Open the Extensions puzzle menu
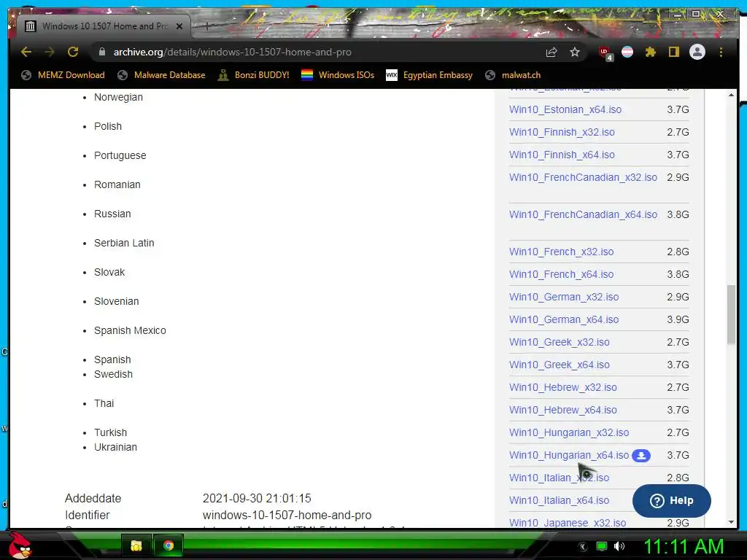Image resolution: width=747 pixels, height=560 pixels. click(x=650, y=52)
